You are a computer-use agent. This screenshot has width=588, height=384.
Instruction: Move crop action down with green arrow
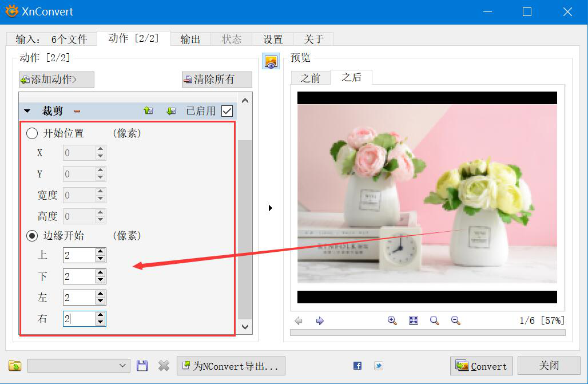coord(171,110)
